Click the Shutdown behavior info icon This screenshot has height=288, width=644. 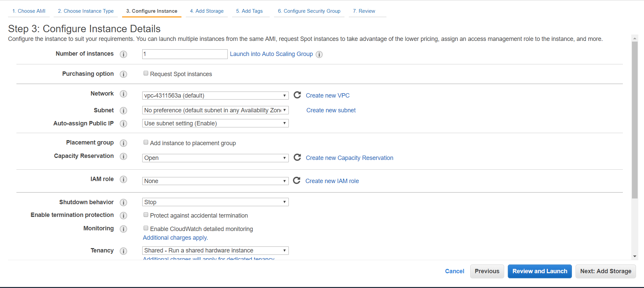(123, 203)
